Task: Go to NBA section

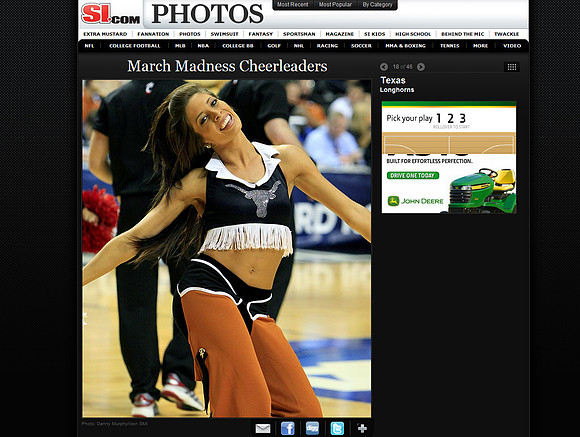Action: click(203, 46)
